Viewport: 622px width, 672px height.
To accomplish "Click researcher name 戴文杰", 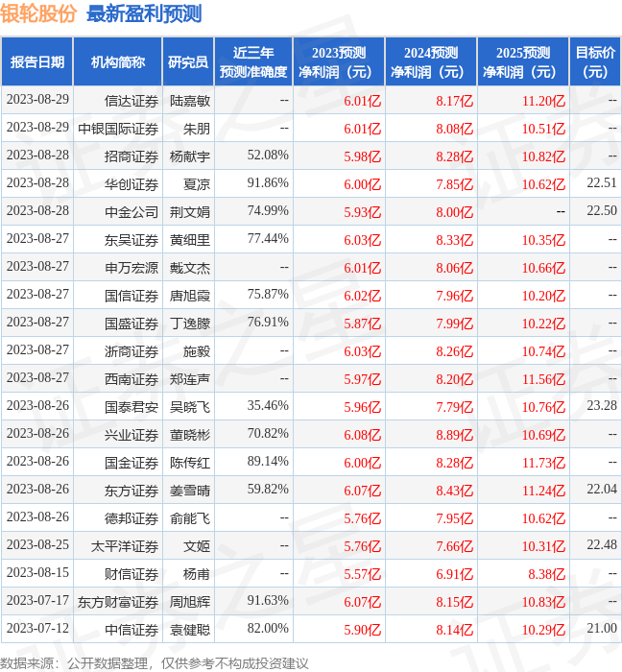I will [190, 268].
